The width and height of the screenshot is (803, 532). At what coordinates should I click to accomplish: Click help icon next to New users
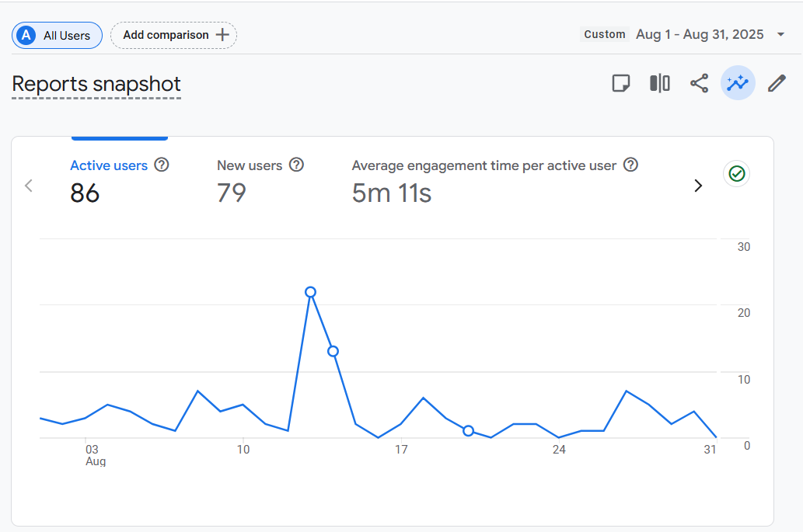click(296, 165)
